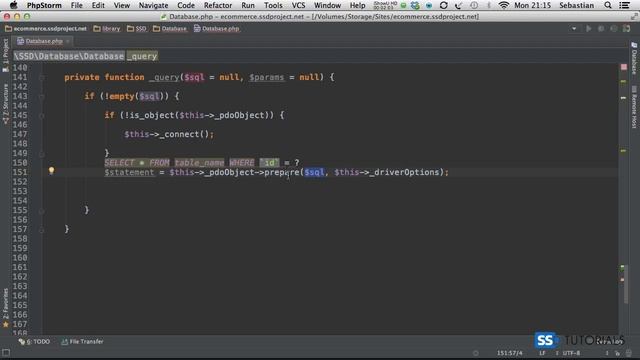Open the Refactor menu
Image resolution: width=640 pixels, height=360 pixels.
[218, 5]
